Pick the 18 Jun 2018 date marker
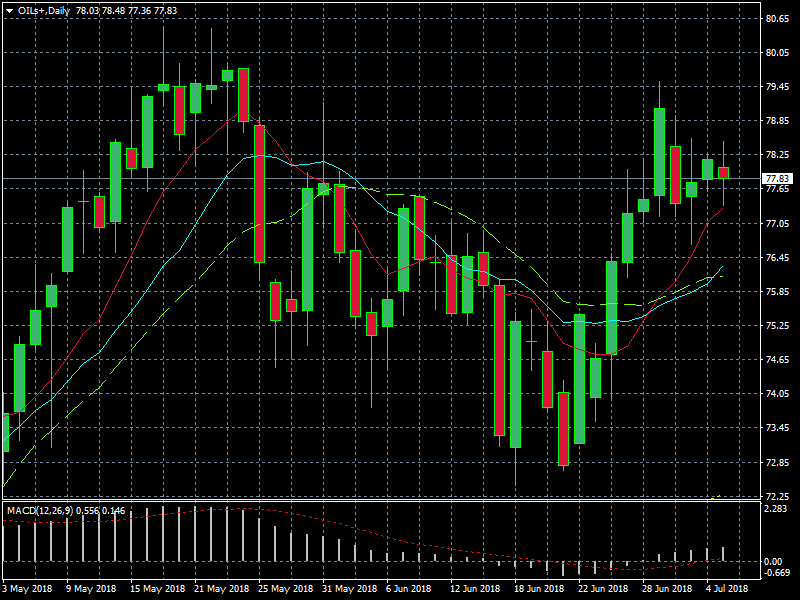Screen dimensions: 800x600 click(531, 590)
